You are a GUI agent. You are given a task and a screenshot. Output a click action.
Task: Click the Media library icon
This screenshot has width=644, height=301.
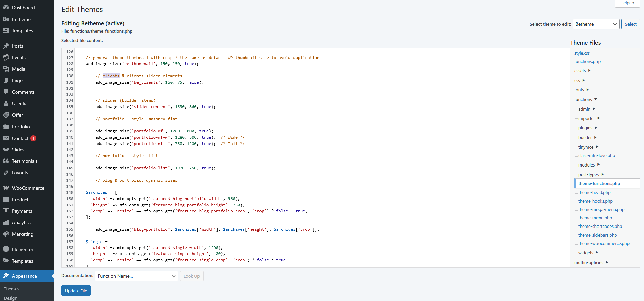click(6, 69)
